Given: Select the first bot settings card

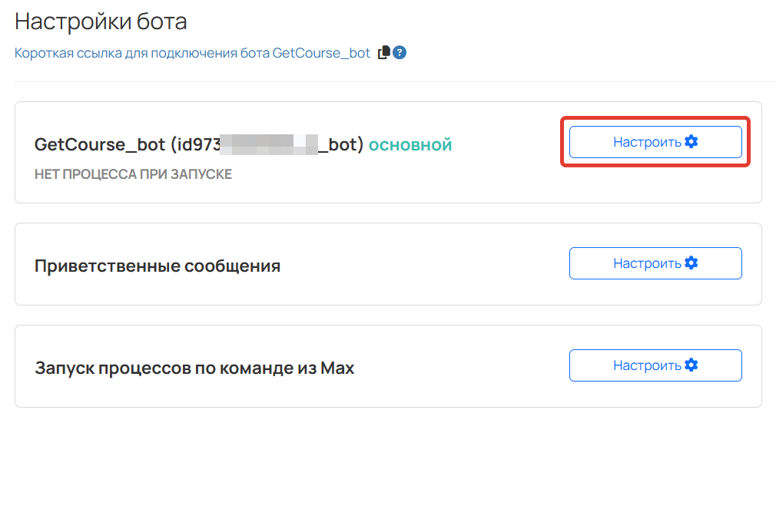Looking at the screenshot, I should point(388,151).
